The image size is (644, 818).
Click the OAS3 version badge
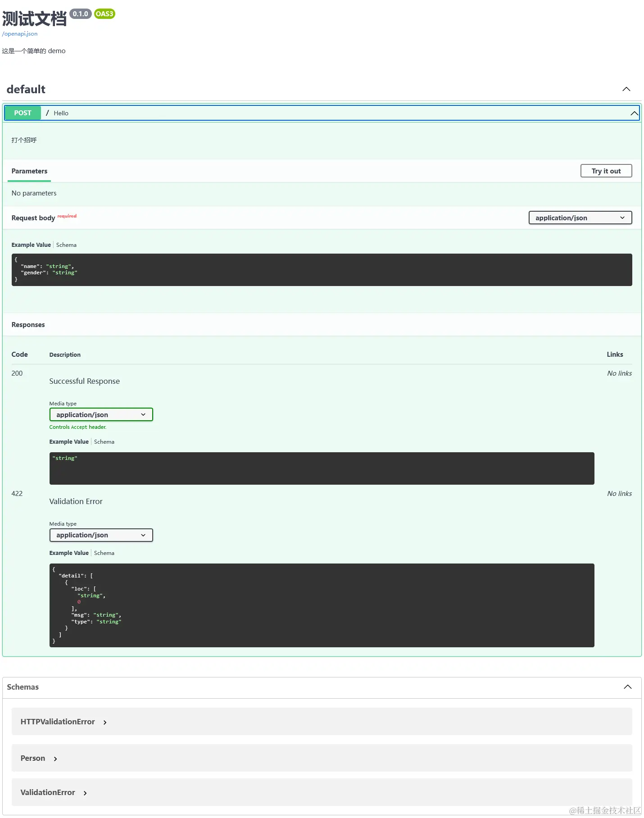click(x=104, y=14)
